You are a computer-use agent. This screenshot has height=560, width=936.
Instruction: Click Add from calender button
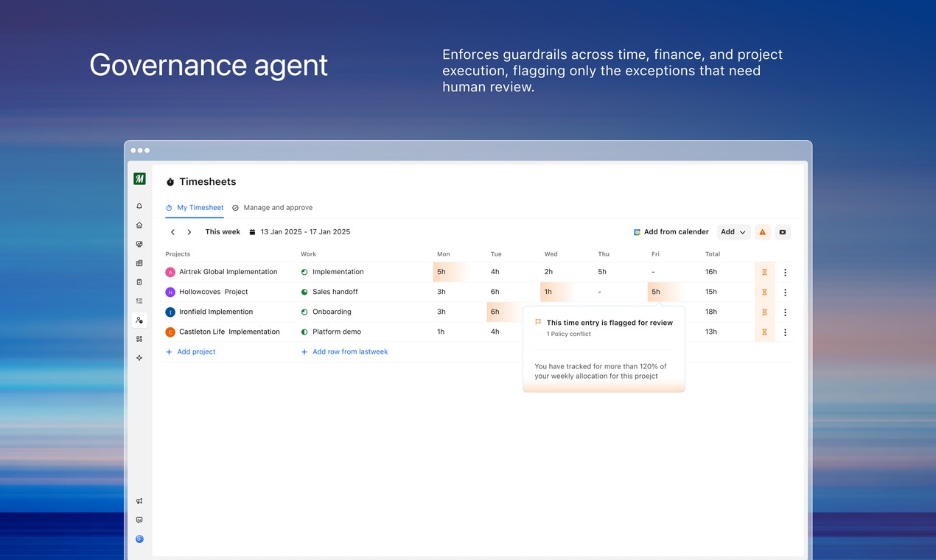coord(671,232)
